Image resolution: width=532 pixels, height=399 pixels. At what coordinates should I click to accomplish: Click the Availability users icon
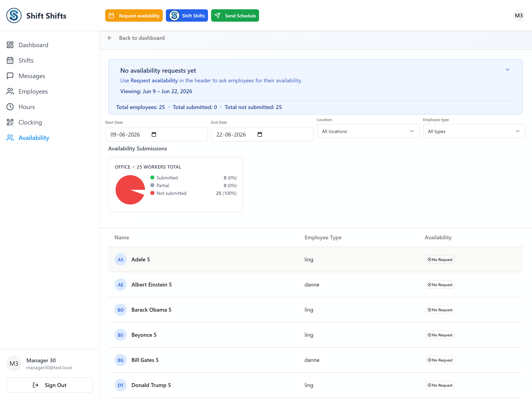point(10,138)
